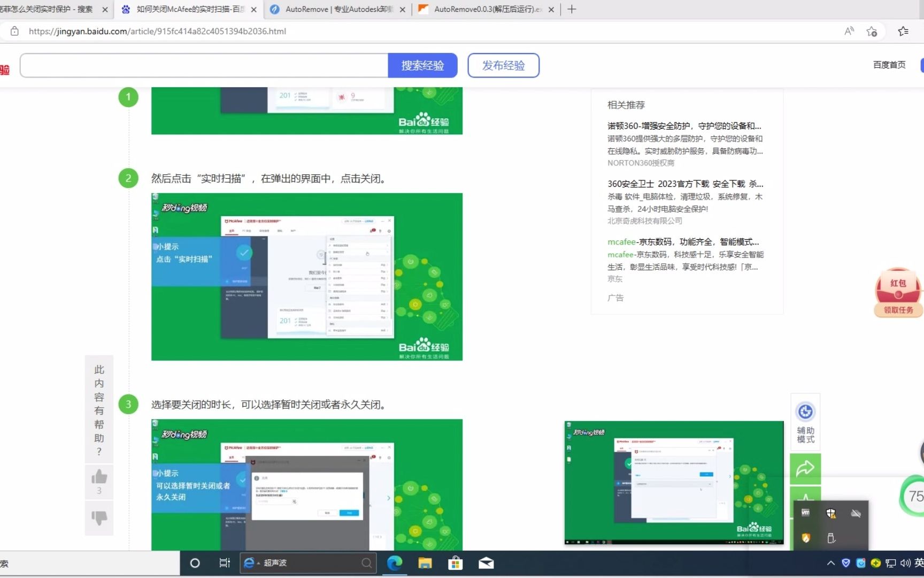This screenshot has width=924, height=578.
Task: Click the green 75 circular progress widget
Action: point(913,496)
